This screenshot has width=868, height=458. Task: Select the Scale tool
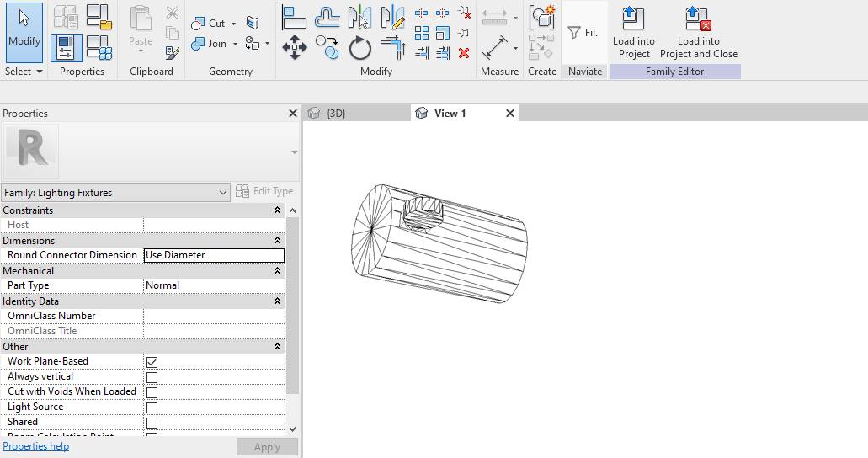tap(443, 33)
